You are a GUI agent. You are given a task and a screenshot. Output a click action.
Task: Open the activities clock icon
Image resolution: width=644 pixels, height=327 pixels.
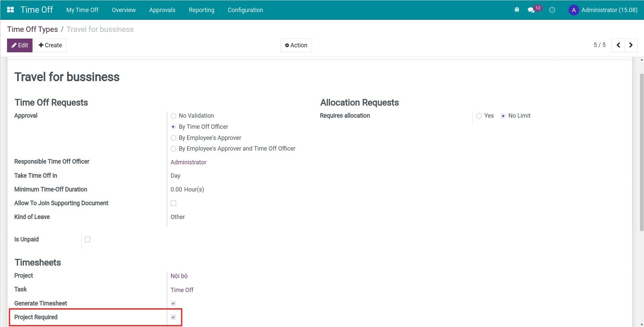pos(552,10)
